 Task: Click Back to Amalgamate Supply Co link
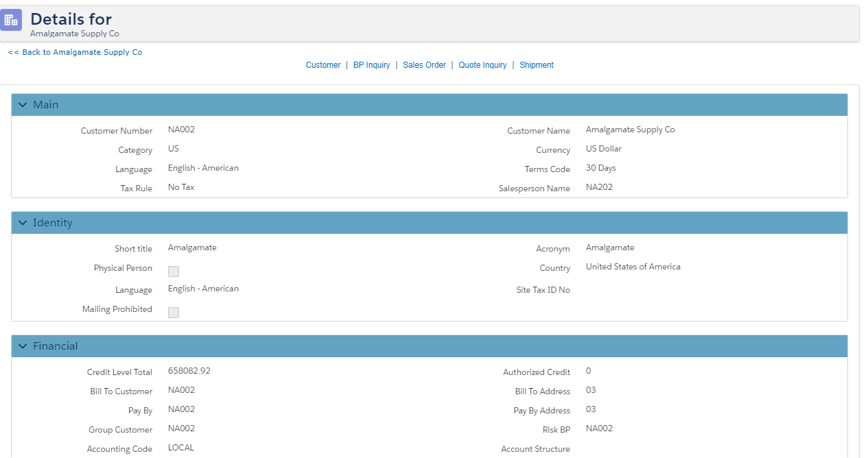click(x=75, y=52)
